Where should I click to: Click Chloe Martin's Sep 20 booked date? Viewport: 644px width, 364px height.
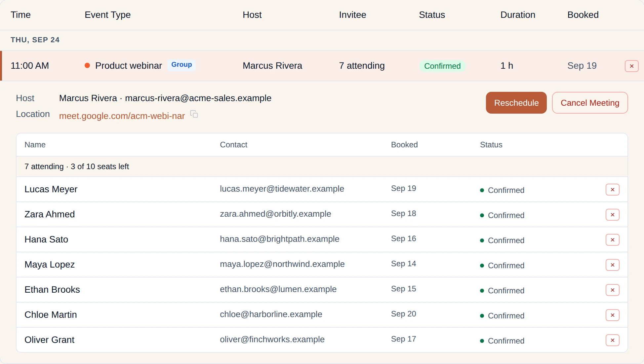tap(403, 314)
